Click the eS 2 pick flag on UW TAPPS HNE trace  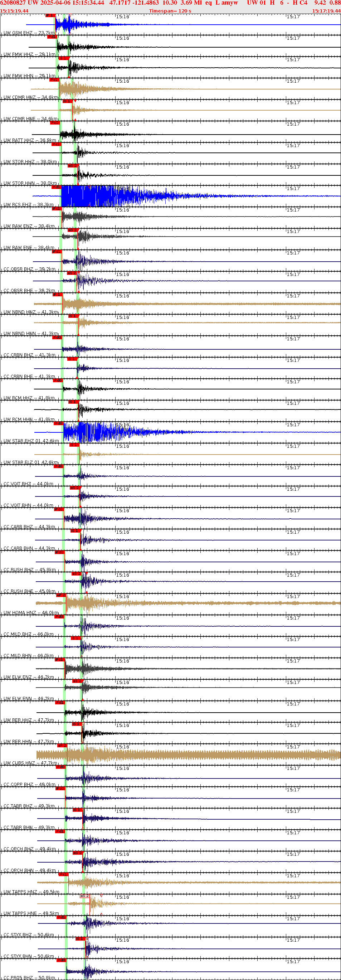click(x=85, y=896)
